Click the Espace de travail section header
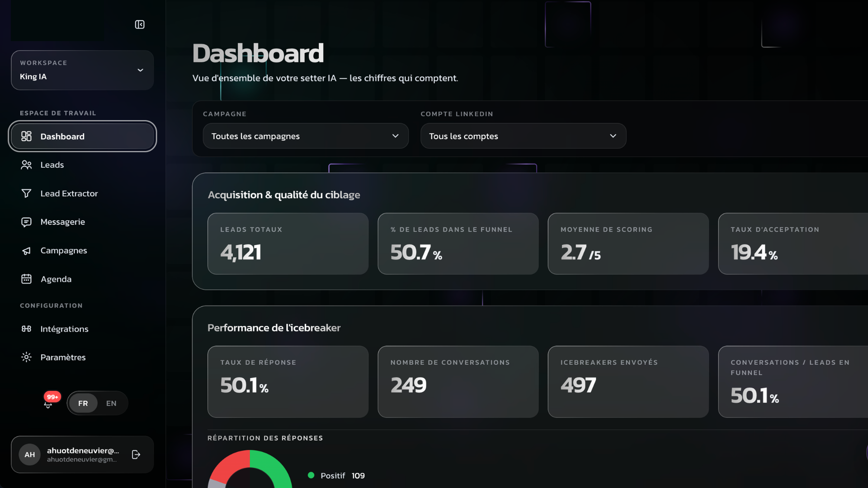Image resolution: width=868 pixels, height=488 pixels. pos(58,113)
